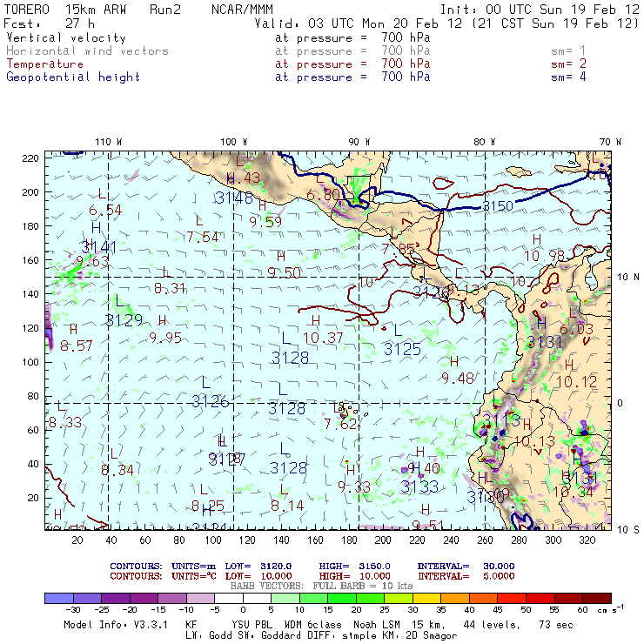Click the red '6.54' temperature value
644x644 pixels.
click(105, 210)
